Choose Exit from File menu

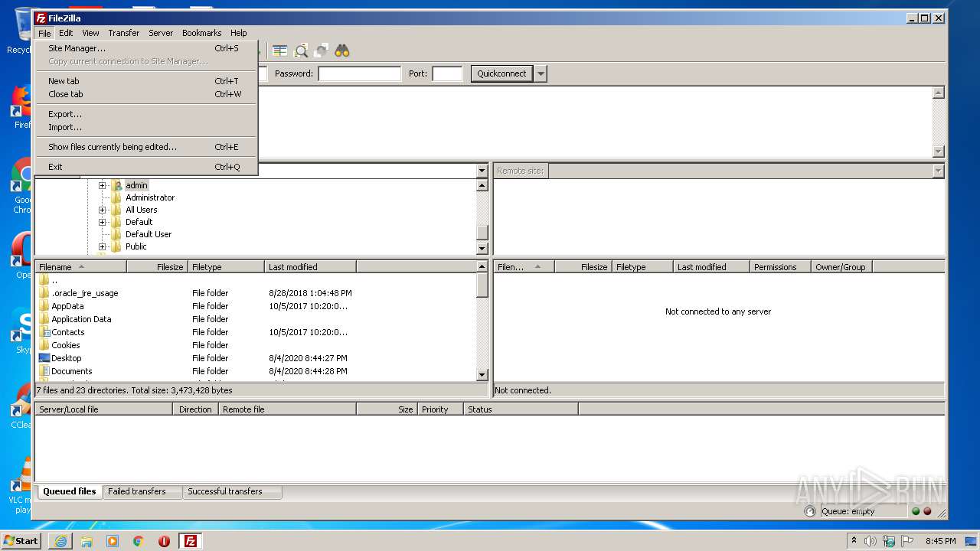(x=146, y=167)
